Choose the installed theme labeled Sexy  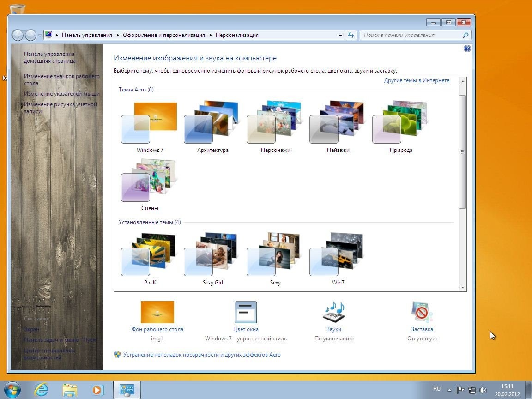coord(275,260)
